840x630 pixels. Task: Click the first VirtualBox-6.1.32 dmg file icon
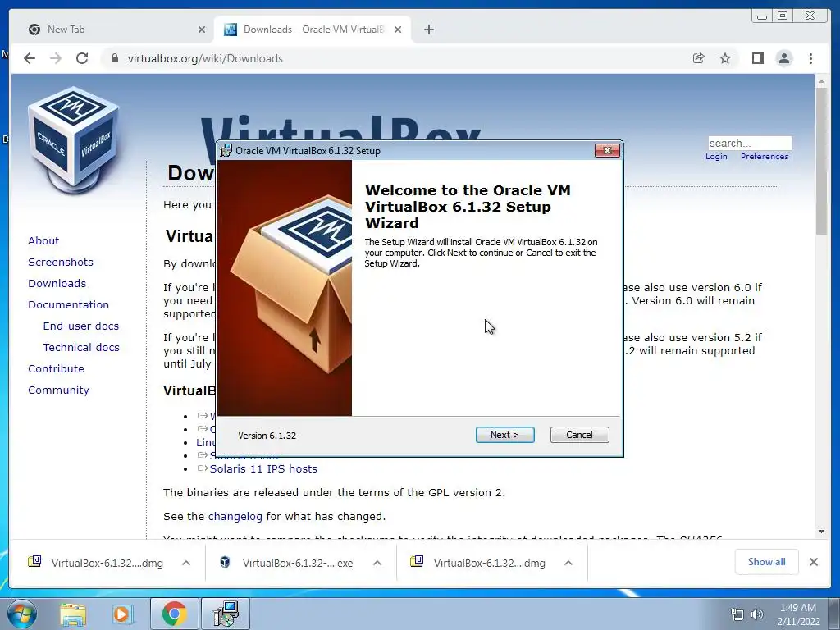(x=34, y=561)
